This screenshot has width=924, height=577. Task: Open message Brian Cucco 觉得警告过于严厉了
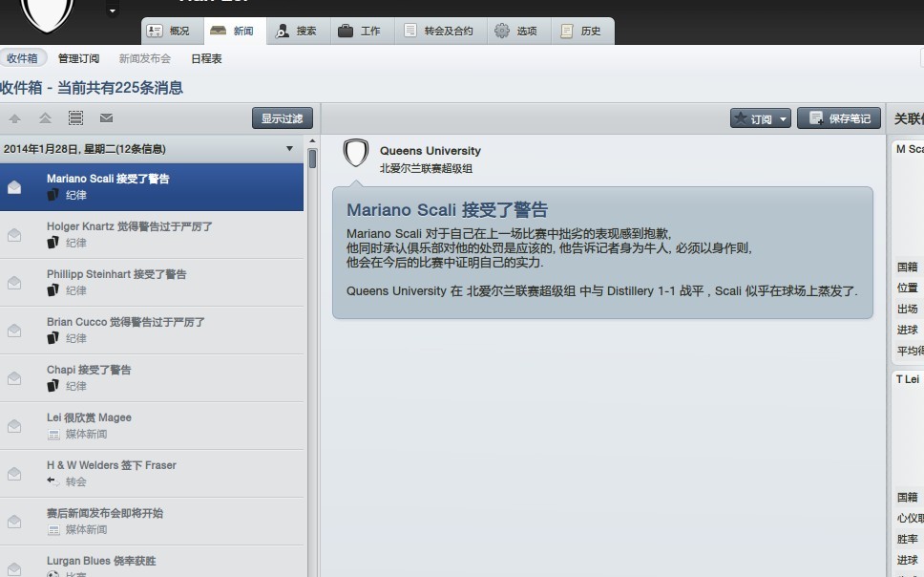[x=152, y=331]
